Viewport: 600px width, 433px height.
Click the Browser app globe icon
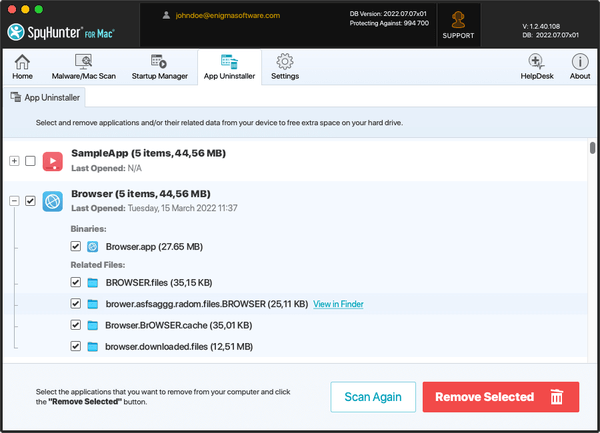53,201
